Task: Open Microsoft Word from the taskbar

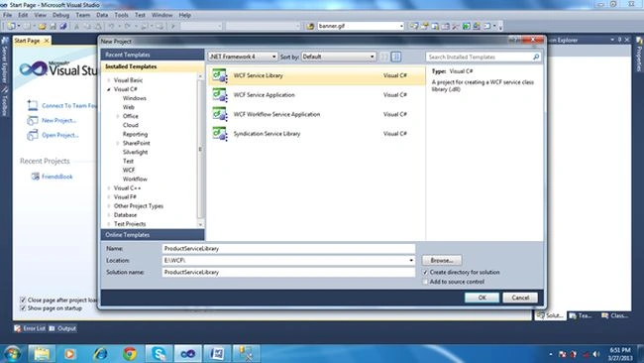Action: click(x=217, y=353)
